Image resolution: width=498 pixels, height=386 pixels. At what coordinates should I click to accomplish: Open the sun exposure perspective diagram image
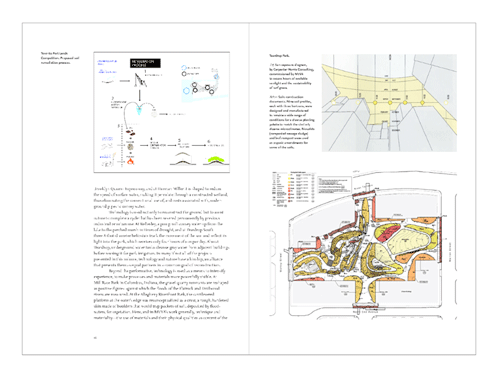389,103
